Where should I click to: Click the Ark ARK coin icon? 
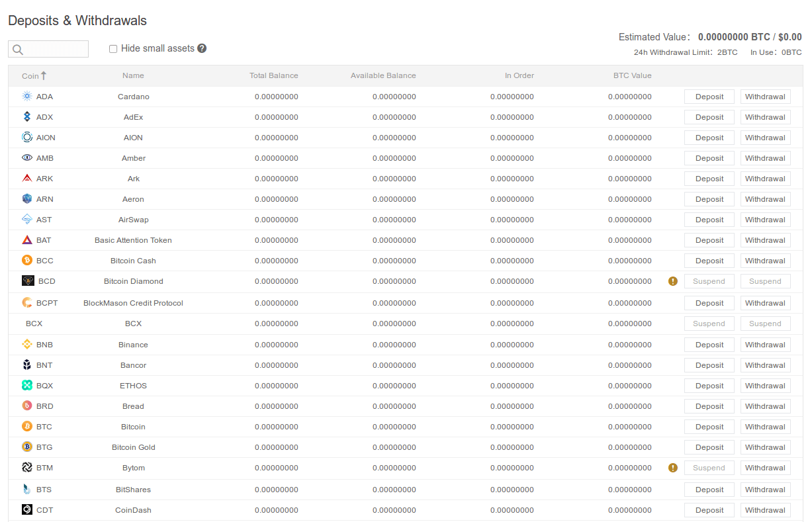[x=27, y=179]
